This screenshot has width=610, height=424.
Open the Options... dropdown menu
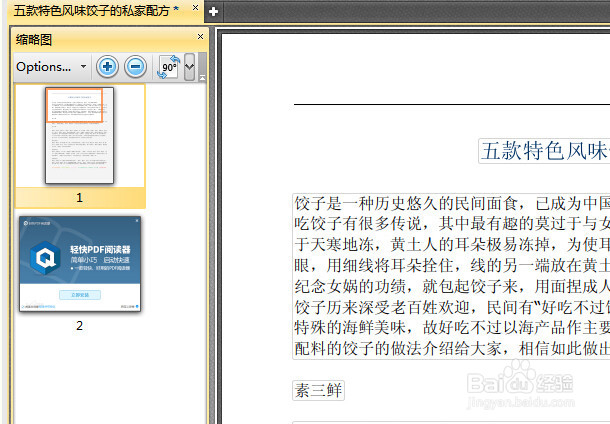pos(51,67)
